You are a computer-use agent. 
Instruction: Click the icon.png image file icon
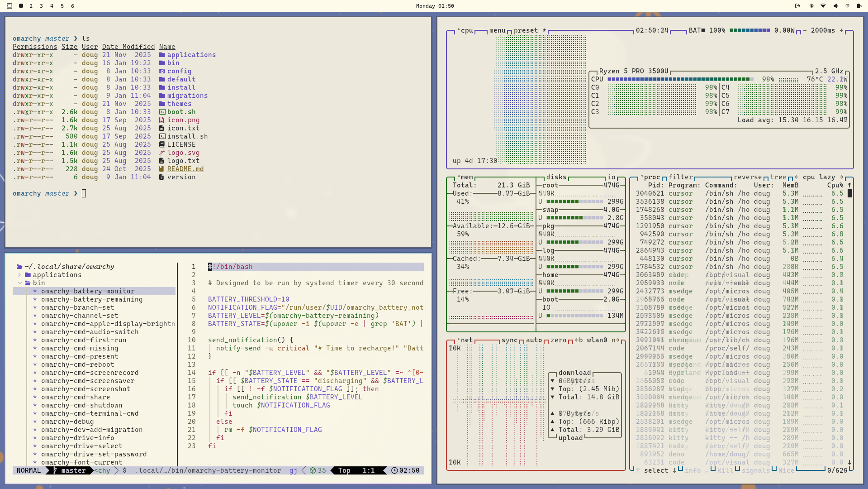click(162, 120)
